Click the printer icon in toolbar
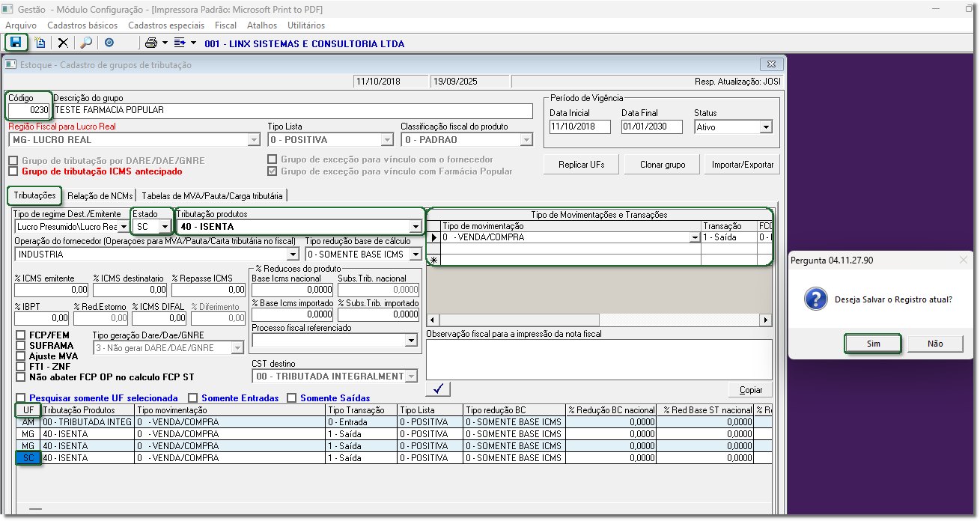This screenshot has height=521, width=980. click(x=151, y=43)
